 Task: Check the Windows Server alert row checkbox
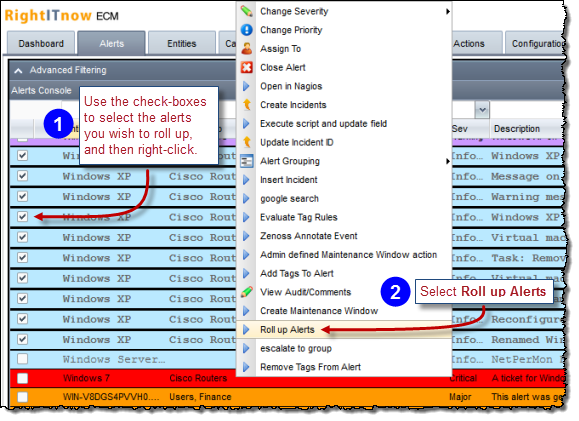23,359
